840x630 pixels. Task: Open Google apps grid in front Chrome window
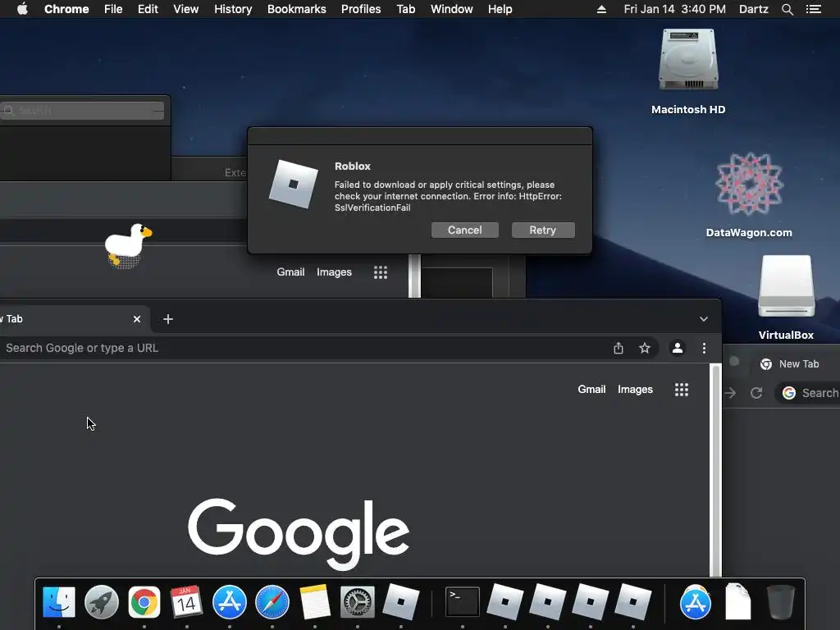click(x=682, y=390)
